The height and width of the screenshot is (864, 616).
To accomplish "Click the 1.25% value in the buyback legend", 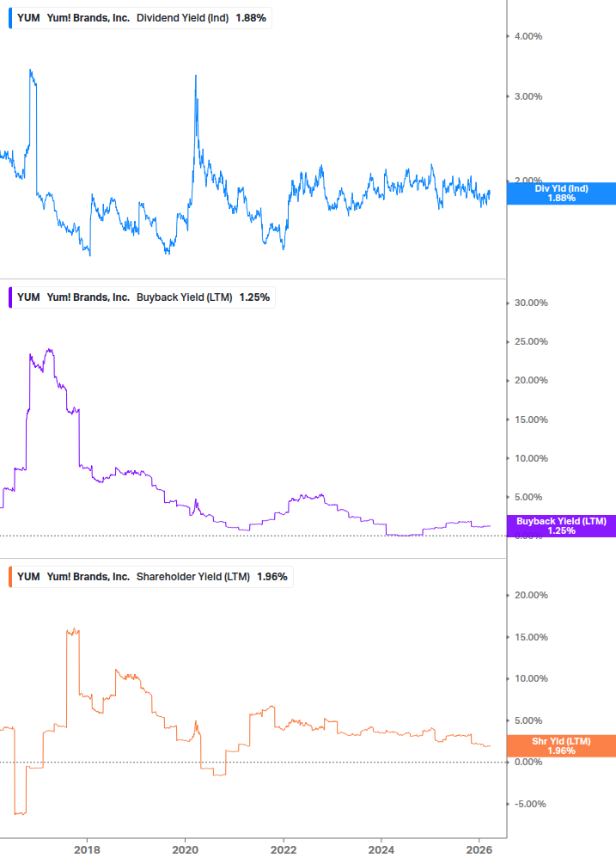I will tap(254, 297).
